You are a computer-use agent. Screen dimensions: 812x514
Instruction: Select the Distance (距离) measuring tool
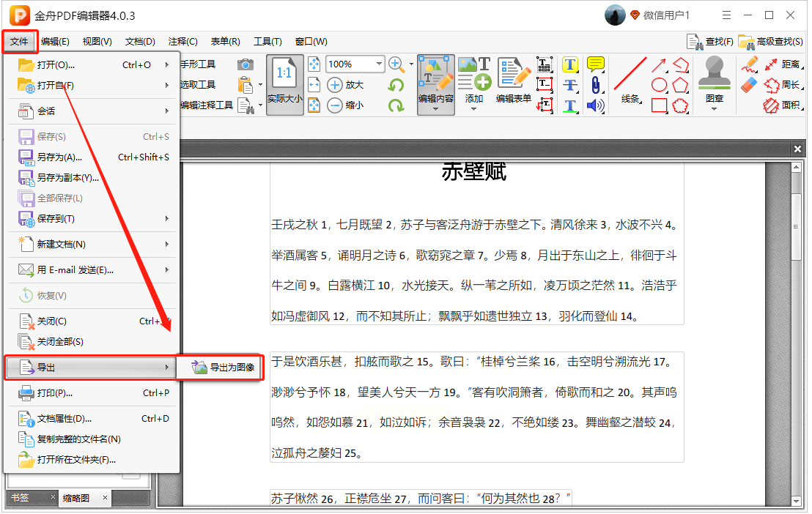pyautogui.click(x=781, y=64)
